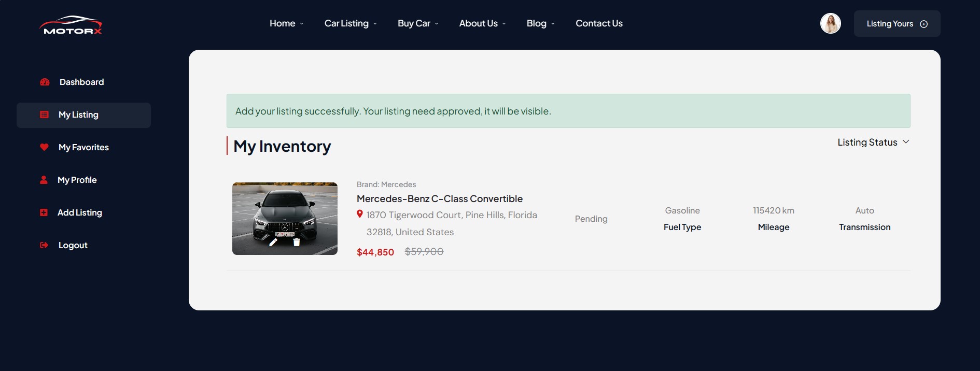Screen dimensions: 980x371
Task: Click the red location pin icon
Action: (359, 214)
